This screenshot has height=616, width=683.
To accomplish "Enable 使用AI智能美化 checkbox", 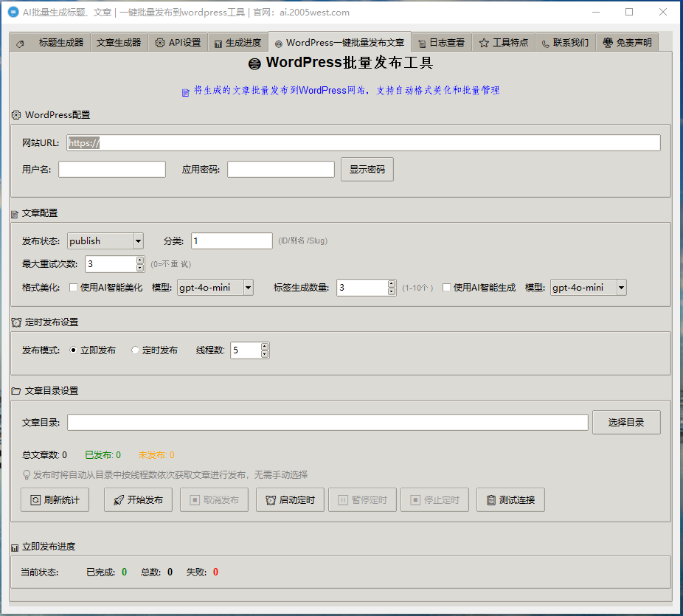I will click(73, 288).
